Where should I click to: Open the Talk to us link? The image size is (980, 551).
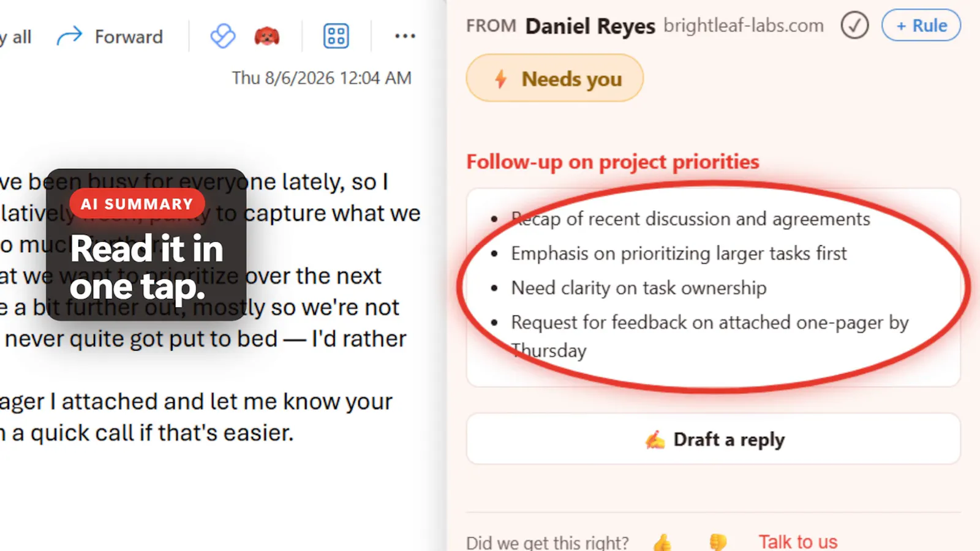[797, 542]
